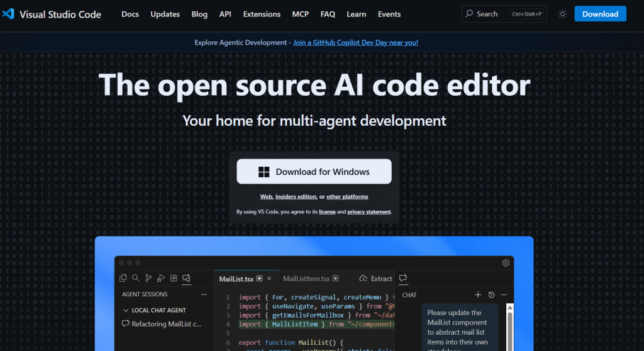644x351 pixels.
Task: Open Chat panel more actions ellipsis
Action: tap(504, 294)
